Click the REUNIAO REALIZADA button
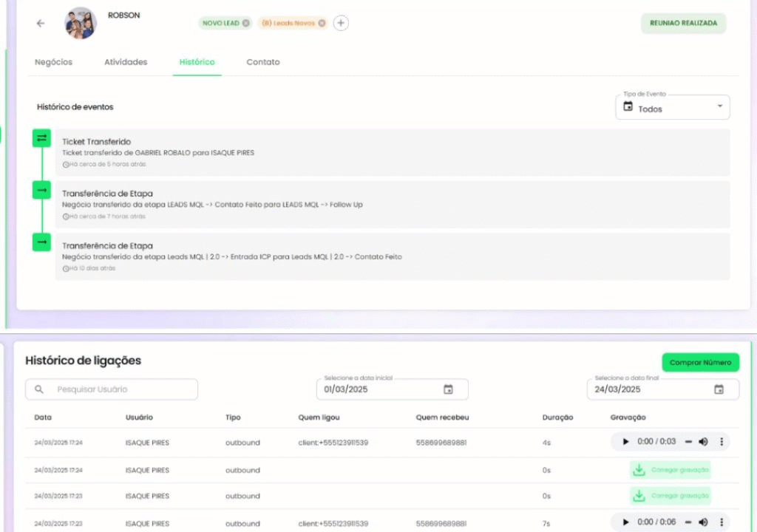The image size is (757, 532). (x=683, y=23)
